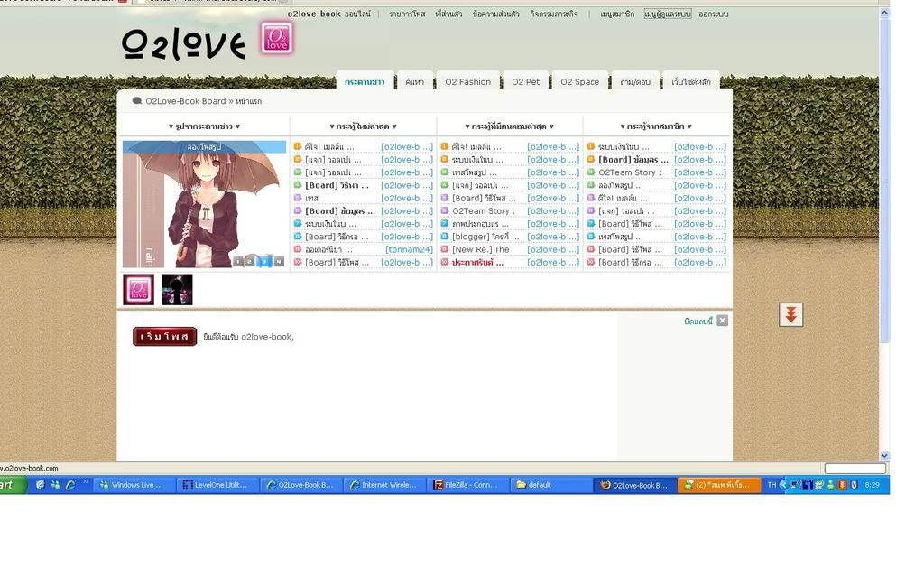Open the เมนูผู้ดูแลระบบ menu
This screenshot has width=924, height=578.
[x=667, y=14]
